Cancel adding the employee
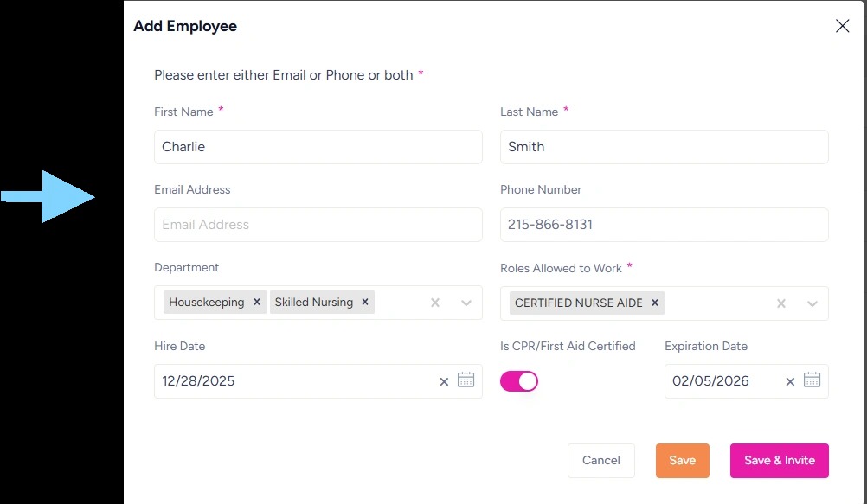This screenshot has width=867, height=504. (x=600, y=461)
